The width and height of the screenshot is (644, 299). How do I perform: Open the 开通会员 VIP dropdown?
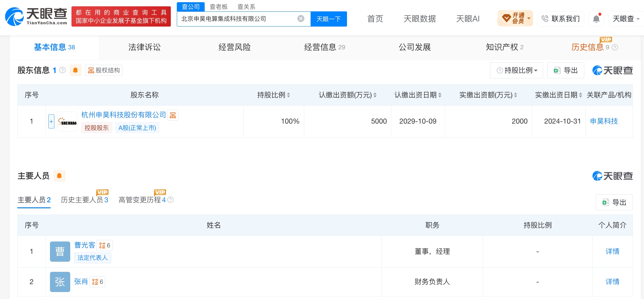point(515,18)
